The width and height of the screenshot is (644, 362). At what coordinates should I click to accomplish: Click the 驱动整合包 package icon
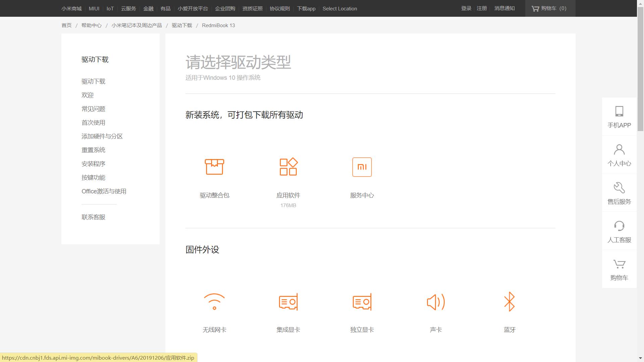coord(214,167)
